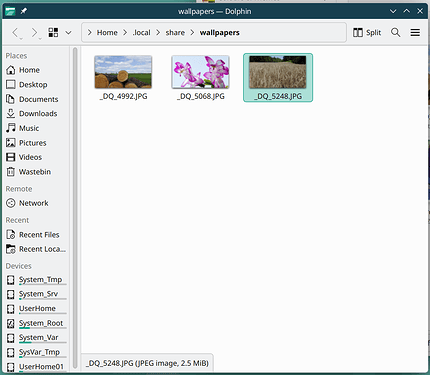The image size is (430, 375).
Task: Click the Remote section header
Action: pyautogui.click(x=19, y=189)
